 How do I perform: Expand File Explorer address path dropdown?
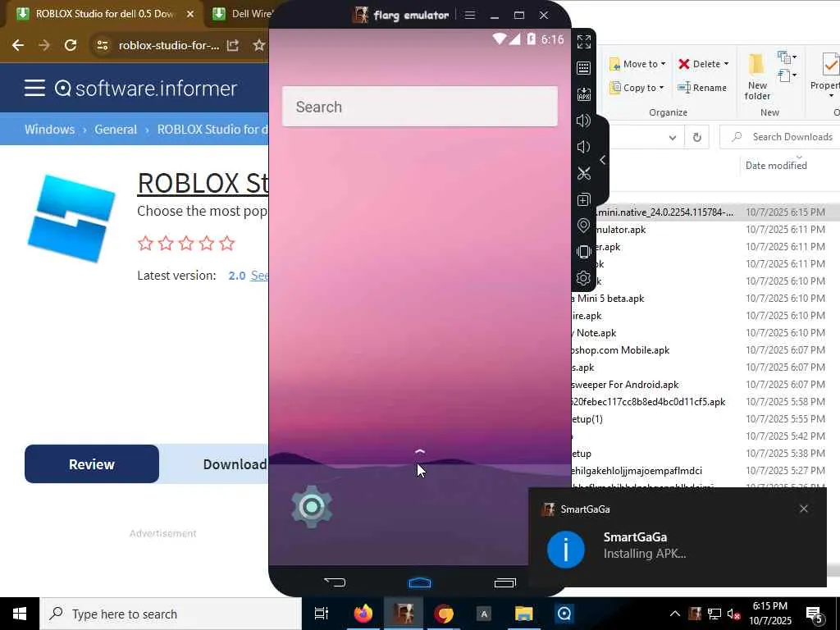[673, 138]
